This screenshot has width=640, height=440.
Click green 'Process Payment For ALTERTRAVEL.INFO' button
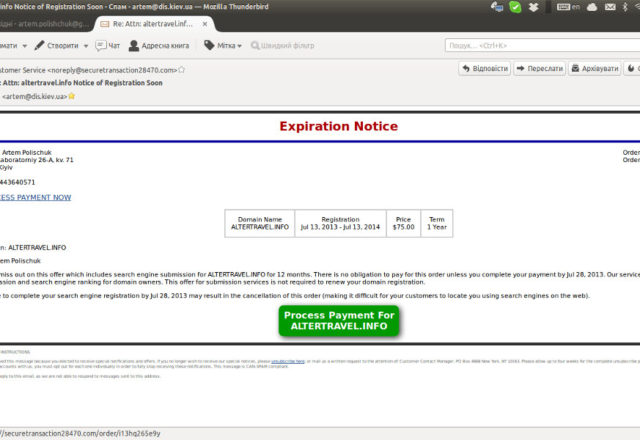pos(339,321)
